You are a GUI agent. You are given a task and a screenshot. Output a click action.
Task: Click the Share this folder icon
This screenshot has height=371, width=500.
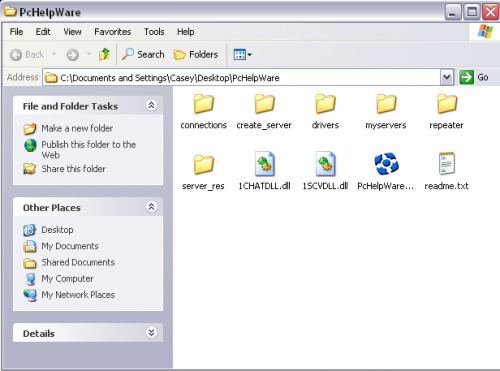coord(30,169)
